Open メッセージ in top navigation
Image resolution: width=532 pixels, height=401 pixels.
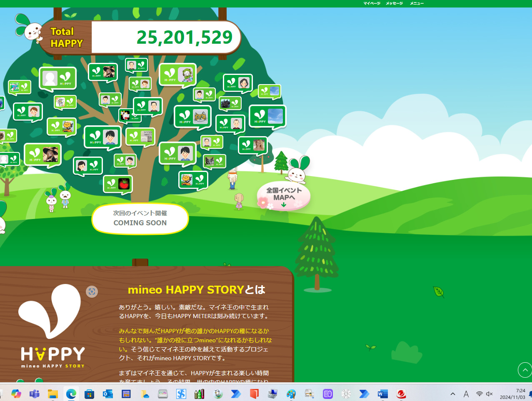394,3
